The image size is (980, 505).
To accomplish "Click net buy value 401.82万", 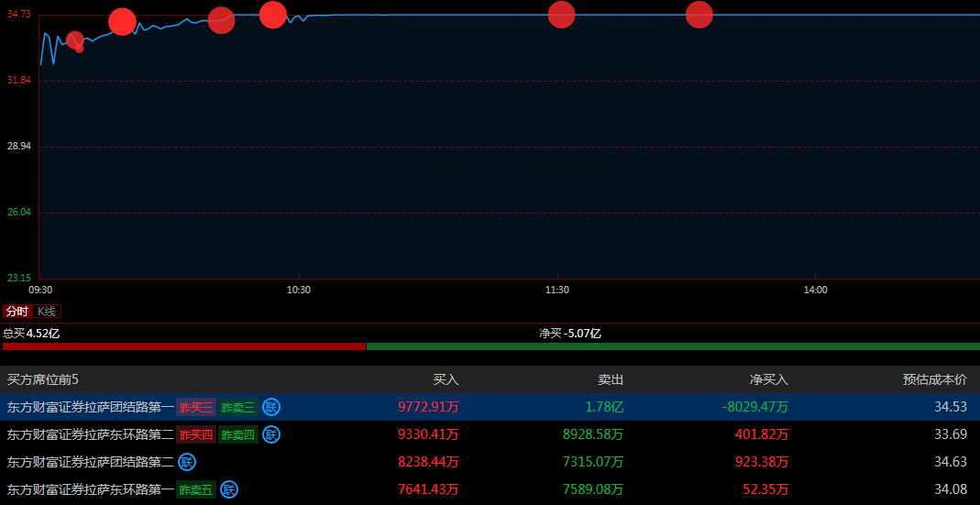I will pyautogui.click(x=761, y=435).
